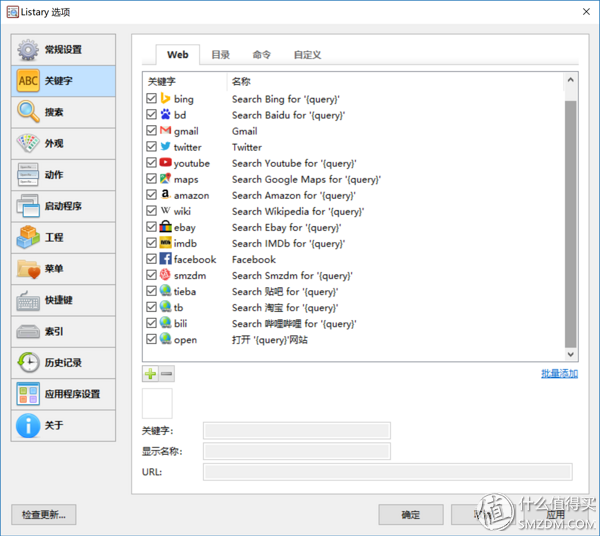Open the 常规设置 gear settings page
The image size is (600, 536).
coord(63,50)
